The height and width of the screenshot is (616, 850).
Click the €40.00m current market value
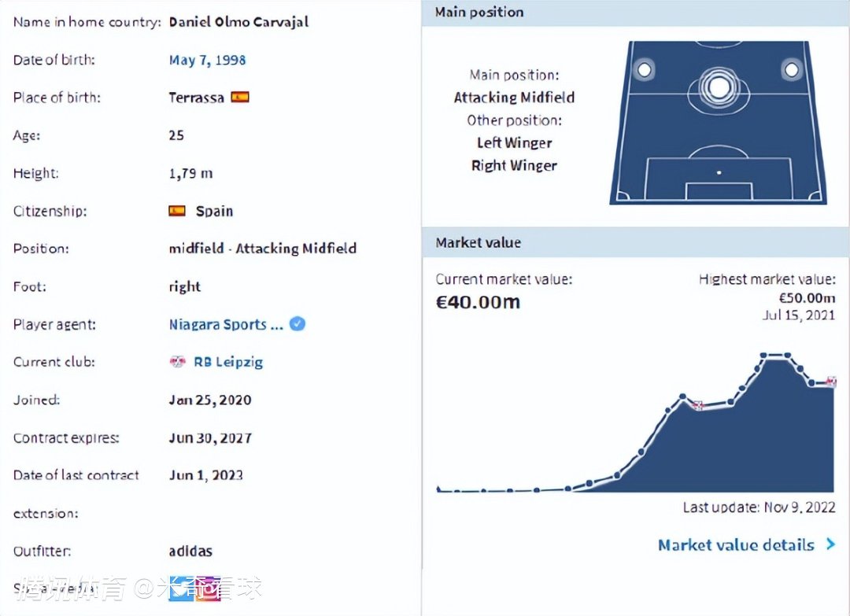478,302
